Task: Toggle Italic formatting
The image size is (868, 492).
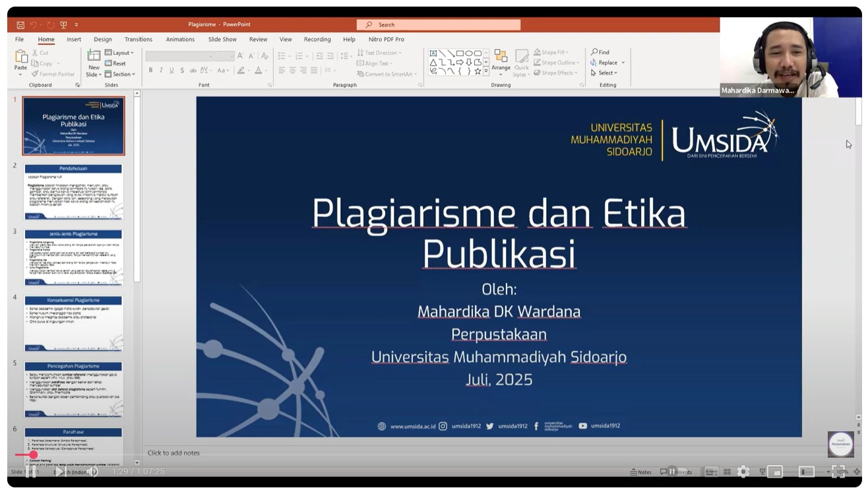Action: click(x=161, y=70)
